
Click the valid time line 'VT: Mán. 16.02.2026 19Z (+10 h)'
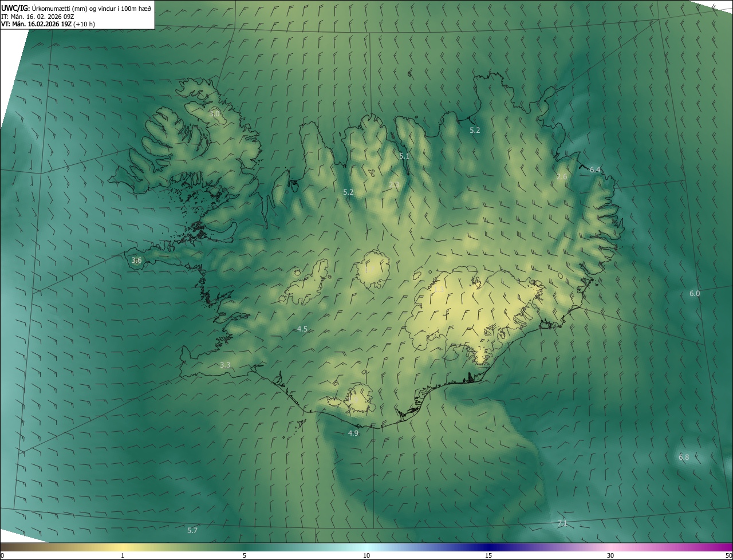[x=48, y=24]
